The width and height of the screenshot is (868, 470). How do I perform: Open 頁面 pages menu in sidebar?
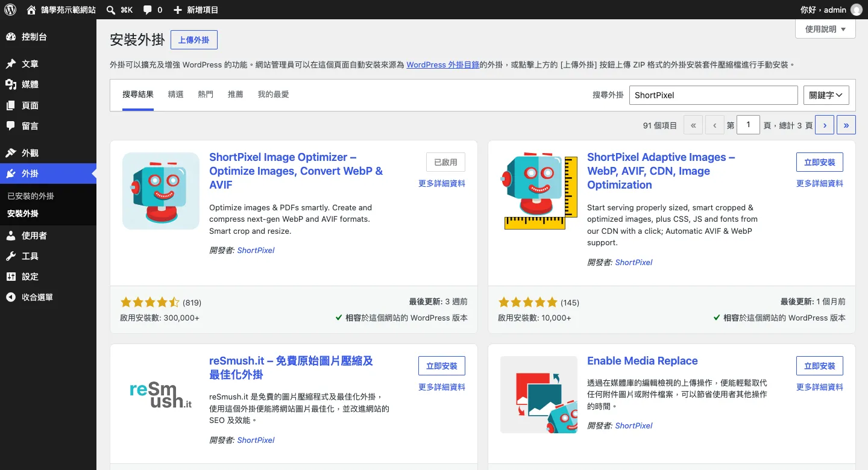point(48,105)
